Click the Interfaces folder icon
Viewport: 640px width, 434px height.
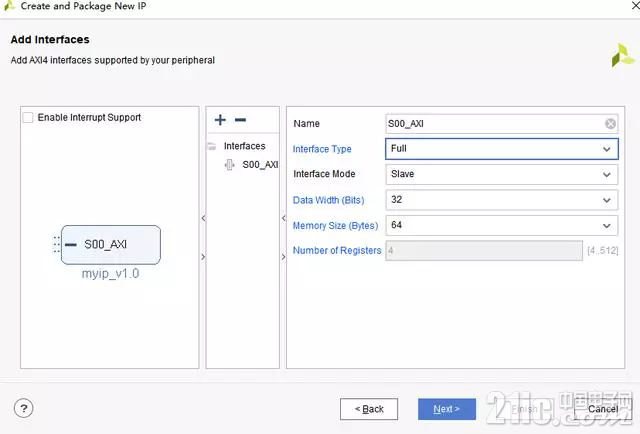[x=212, y=146]
